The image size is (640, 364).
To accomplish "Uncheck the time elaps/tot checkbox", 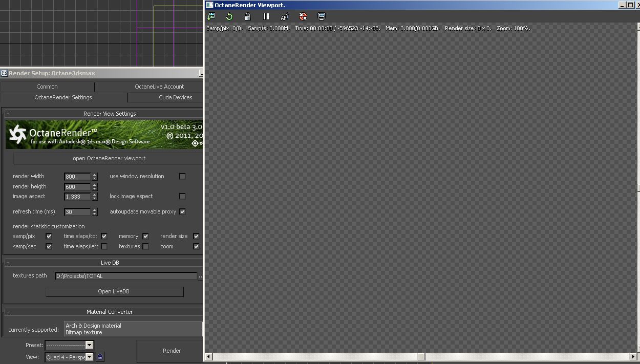I will [104, 236].
